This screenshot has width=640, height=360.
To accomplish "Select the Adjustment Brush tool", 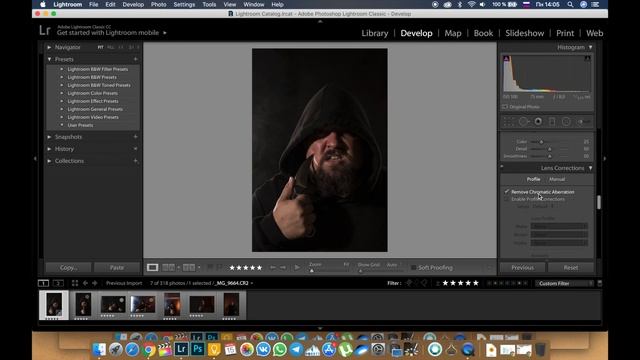I will tap(583, 122).
